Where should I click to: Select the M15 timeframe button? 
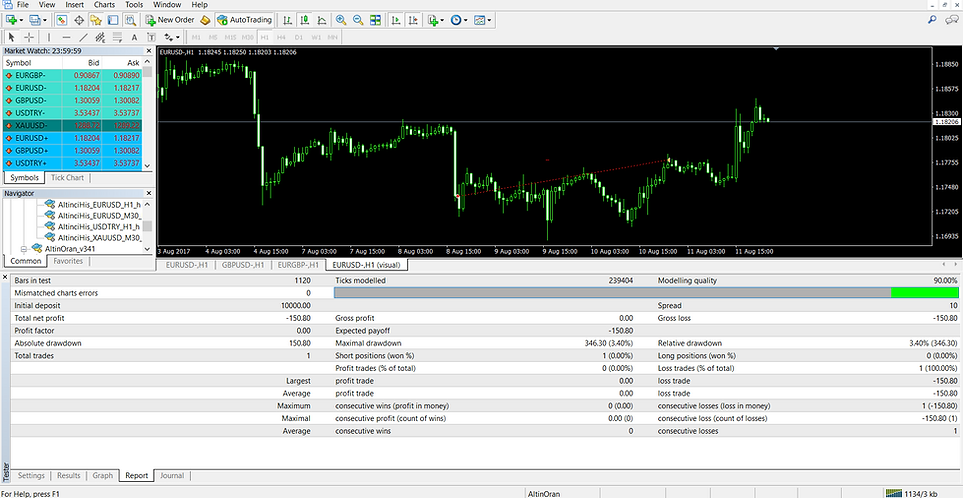tap(230, 37)
